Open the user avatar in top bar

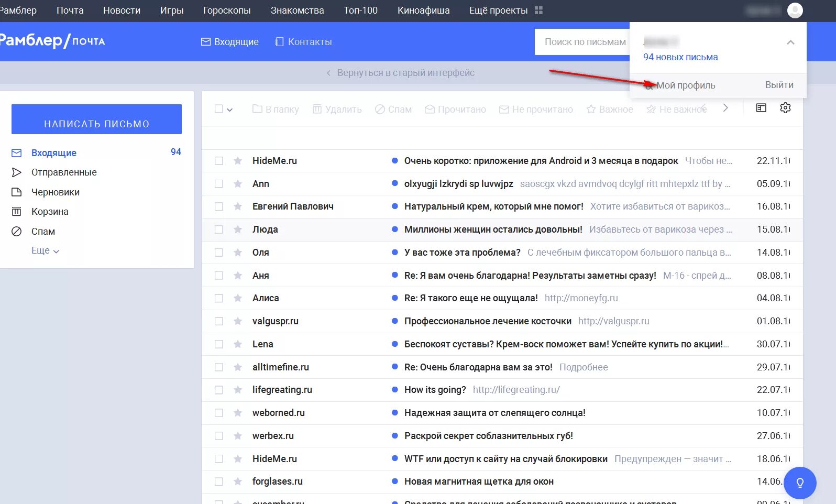click(795, 10)
